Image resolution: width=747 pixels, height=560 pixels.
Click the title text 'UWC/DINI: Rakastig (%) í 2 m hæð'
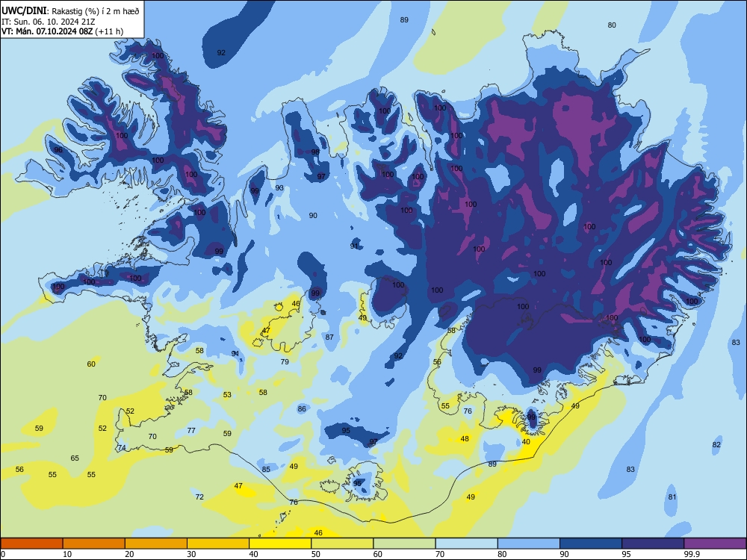(70, 11)
